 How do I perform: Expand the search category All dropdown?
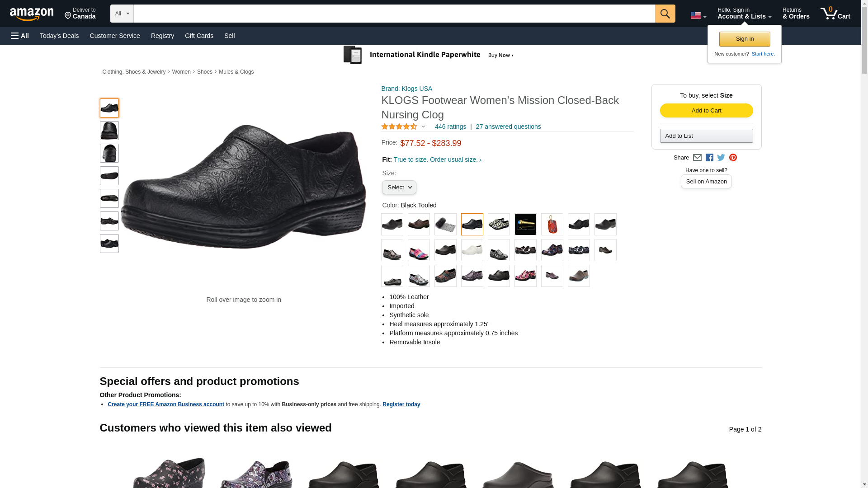(122, 14)
